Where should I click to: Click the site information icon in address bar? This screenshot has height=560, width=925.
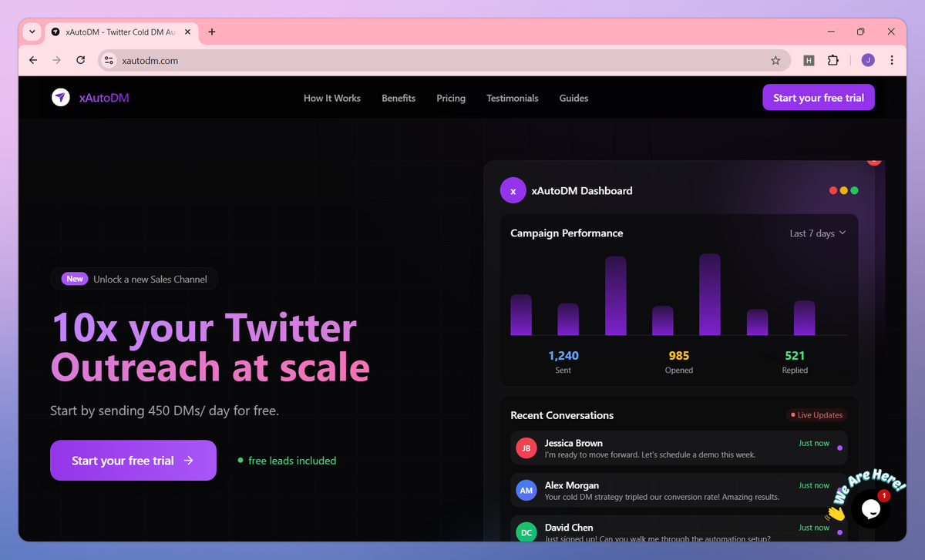(x=108, y=59)
